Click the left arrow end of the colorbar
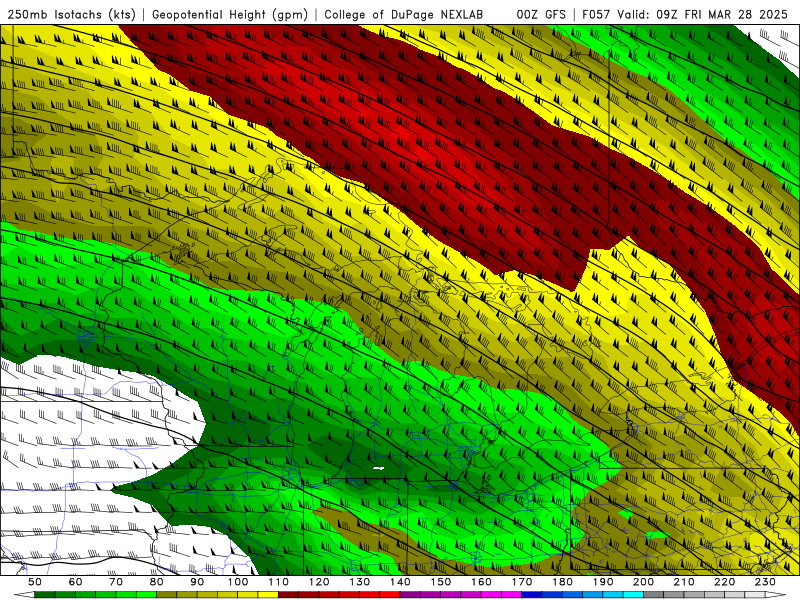Viewport: 800px width, 600px height. click(x=24, y=595)
